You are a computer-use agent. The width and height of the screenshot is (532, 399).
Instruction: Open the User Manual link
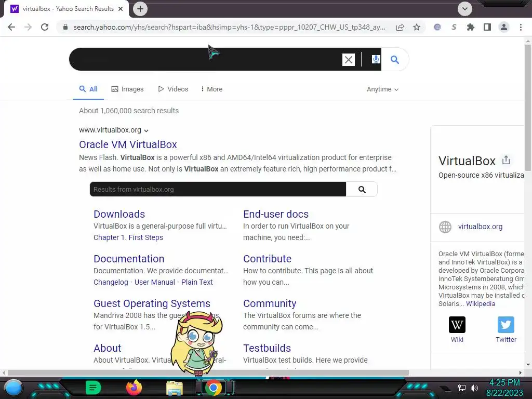(x=155, y=282)
